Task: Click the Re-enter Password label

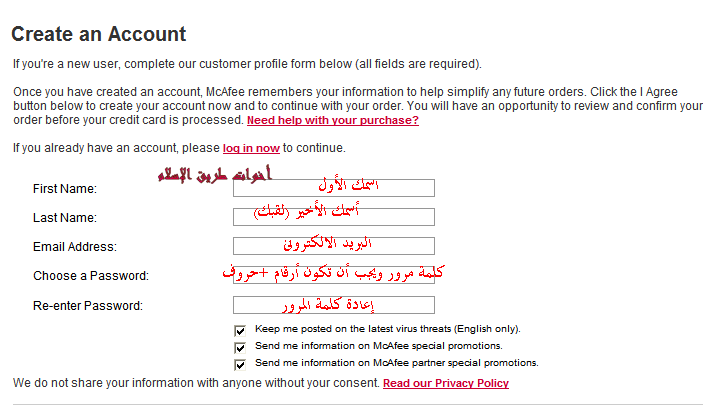Action: (87, 305)
